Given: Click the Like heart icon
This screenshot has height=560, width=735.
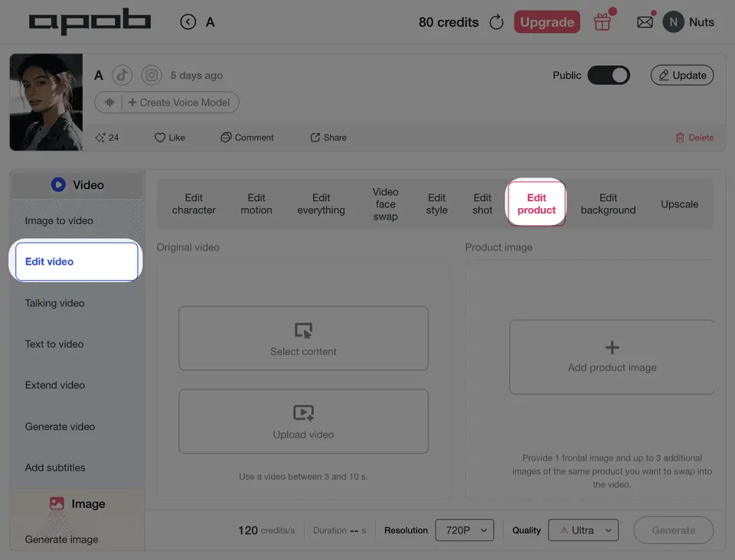Looking at the screenshot, I should coord(160,137).
